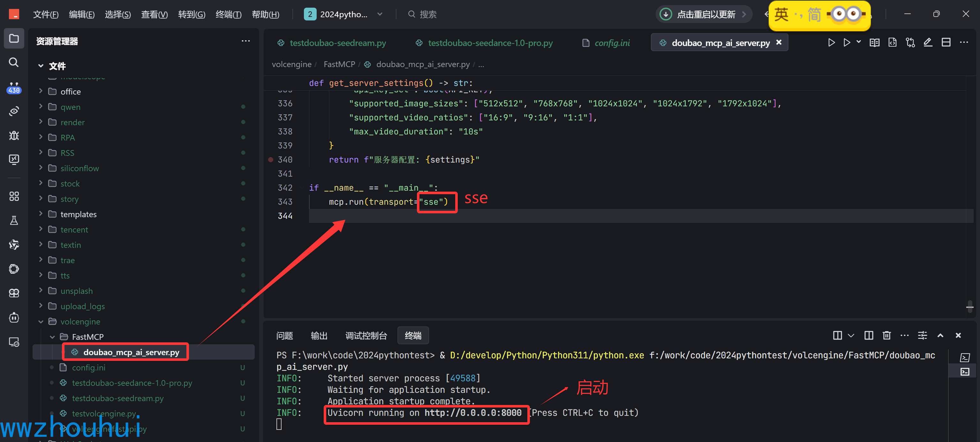Click the source control compare icon in the editor toolbar
980x442 pixels.
(910, 43)
